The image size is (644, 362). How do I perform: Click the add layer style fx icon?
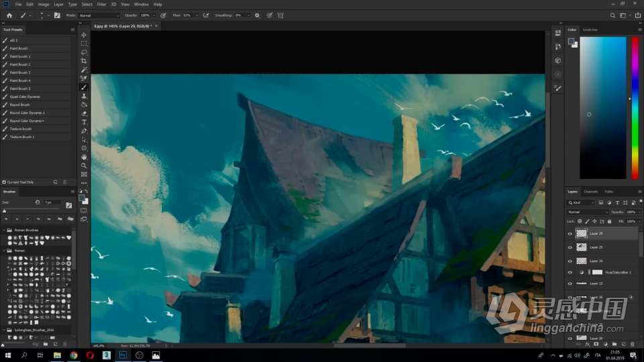tap(588, 345)
